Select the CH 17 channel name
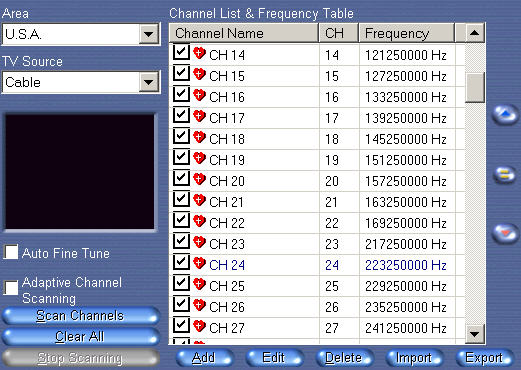This screenshot has height=370, width=521. [x=227, y=118]
